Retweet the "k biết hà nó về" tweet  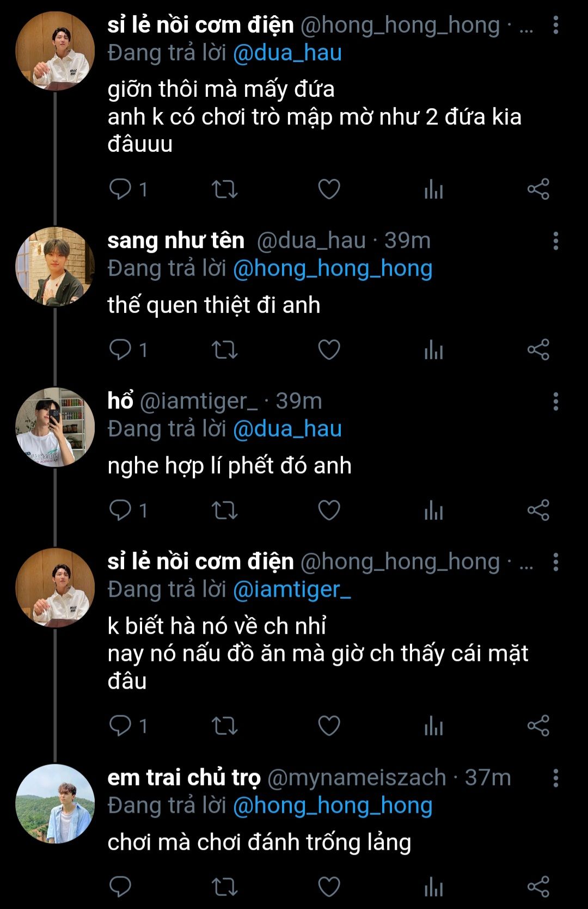point(224,726)
